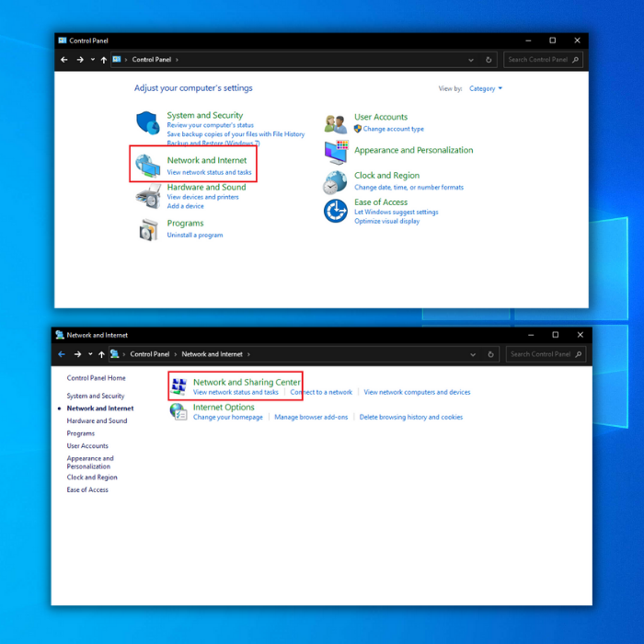This screenshot has height=644, width=644.
Task: Click Network and Internet title bar icon
Action: coord(60,335)
